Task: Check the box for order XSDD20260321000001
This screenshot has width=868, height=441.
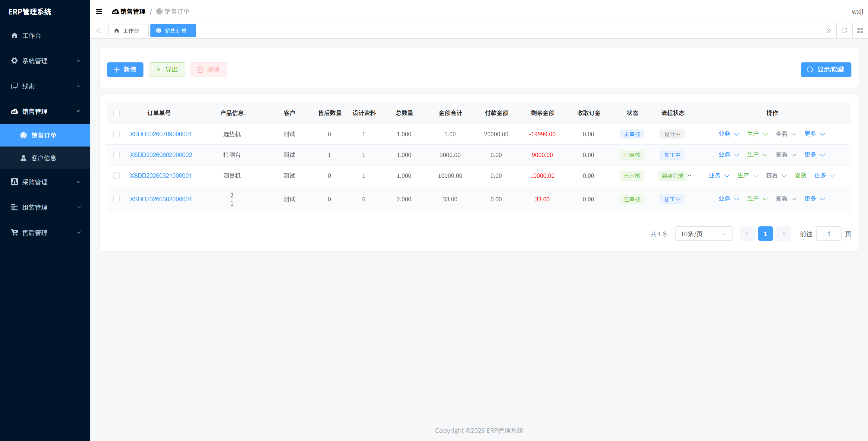Action: (x=117, y=175)
